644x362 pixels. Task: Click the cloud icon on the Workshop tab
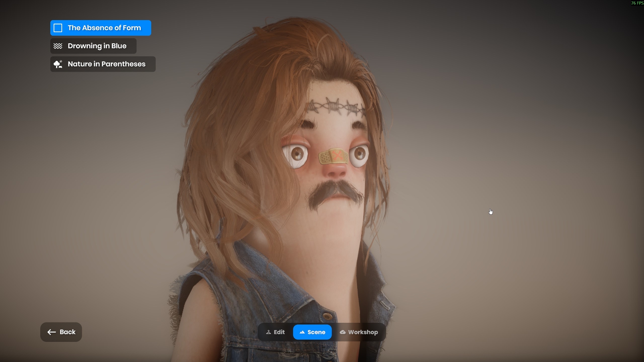pos(343,332)
